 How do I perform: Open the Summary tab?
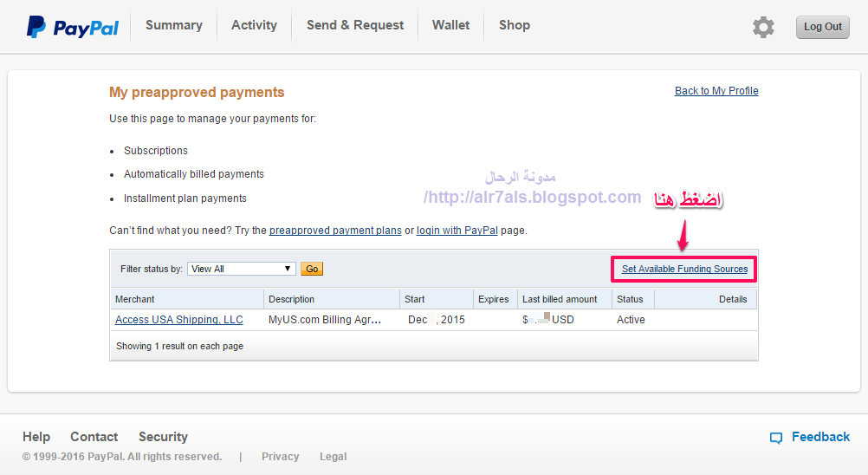(174, 25)
